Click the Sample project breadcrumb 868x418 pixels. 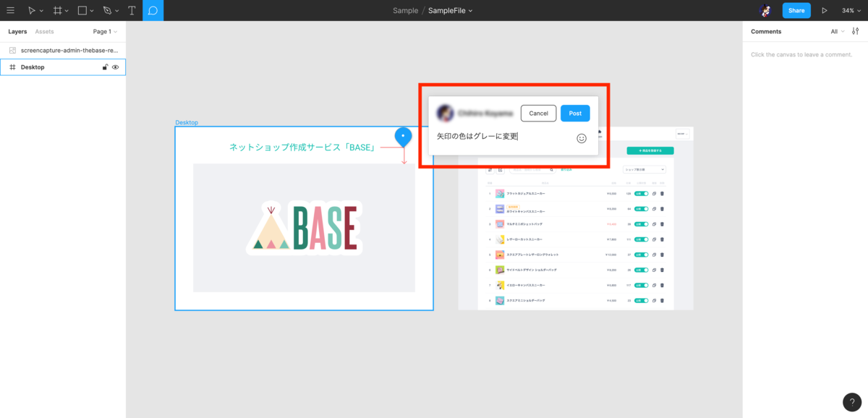coord(405,11)
